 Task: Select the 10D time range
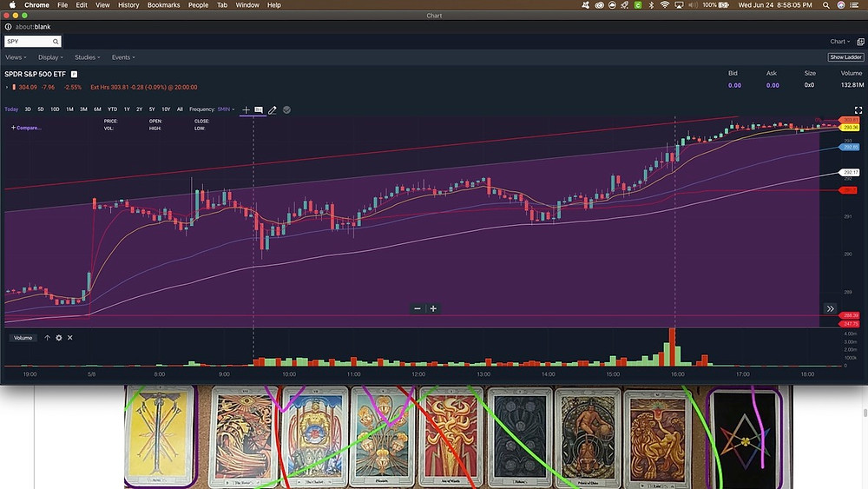click(x=55, y=109)
